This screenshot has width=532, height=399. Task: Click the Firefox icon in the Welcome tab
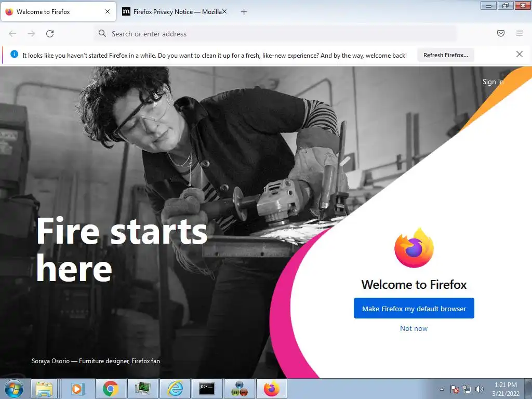pos(9,11)
